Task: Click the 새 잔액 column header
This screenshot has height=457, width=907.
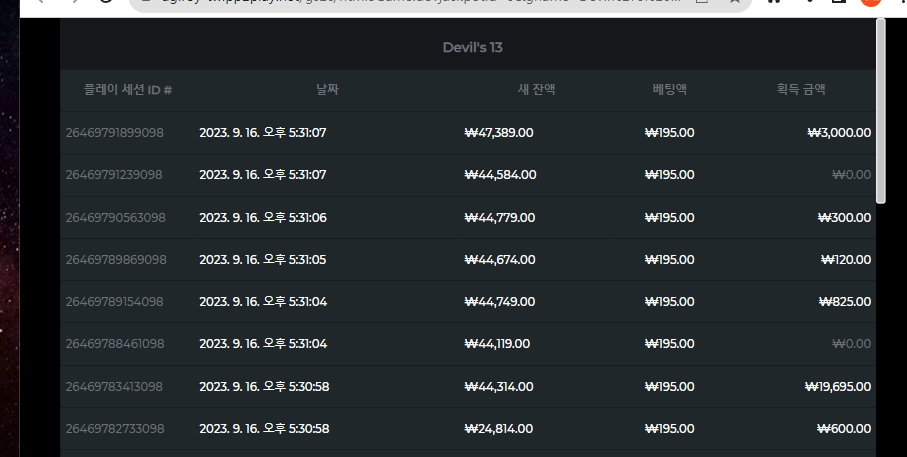Action: click(x=536, y=90)
